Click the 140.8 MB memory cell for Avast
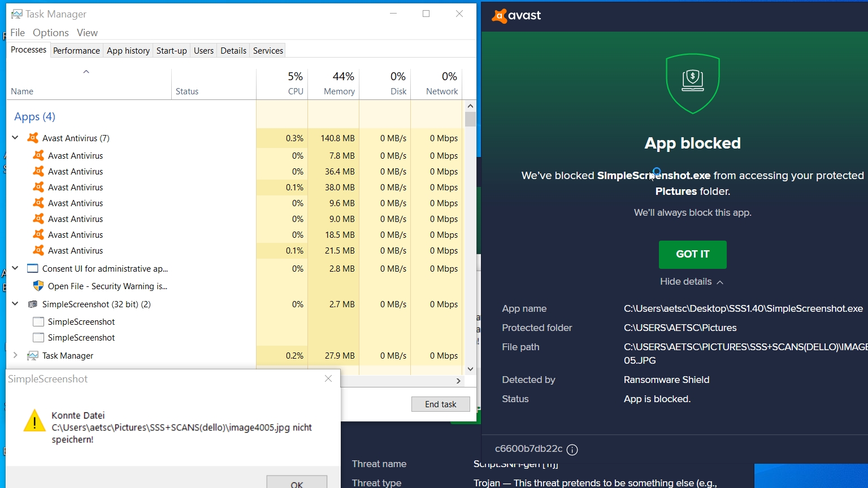This screenshot has height=488, width=868. point(333,138)
